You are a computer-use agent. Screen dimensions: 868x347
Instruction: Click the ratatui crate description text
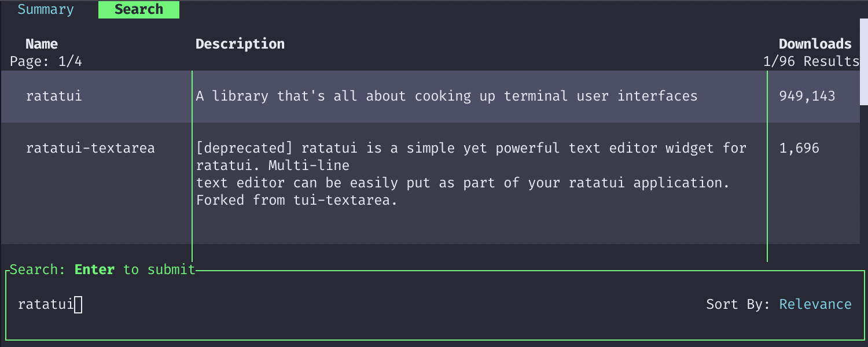point(446,96)
